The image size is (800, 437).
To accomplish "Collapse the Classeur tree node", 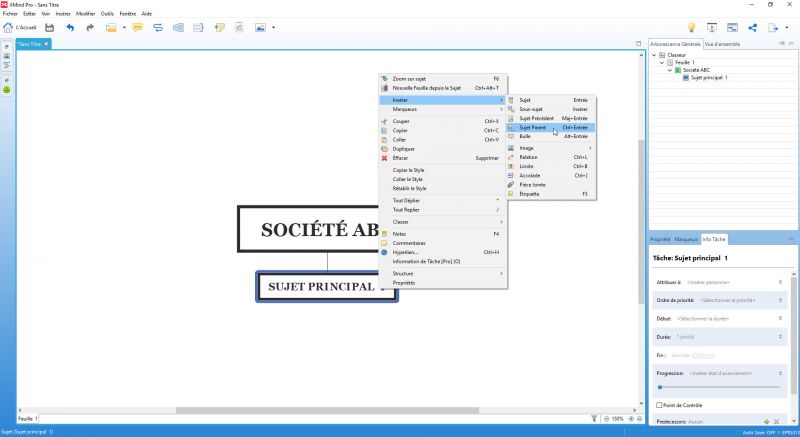I will pos(654,55).
